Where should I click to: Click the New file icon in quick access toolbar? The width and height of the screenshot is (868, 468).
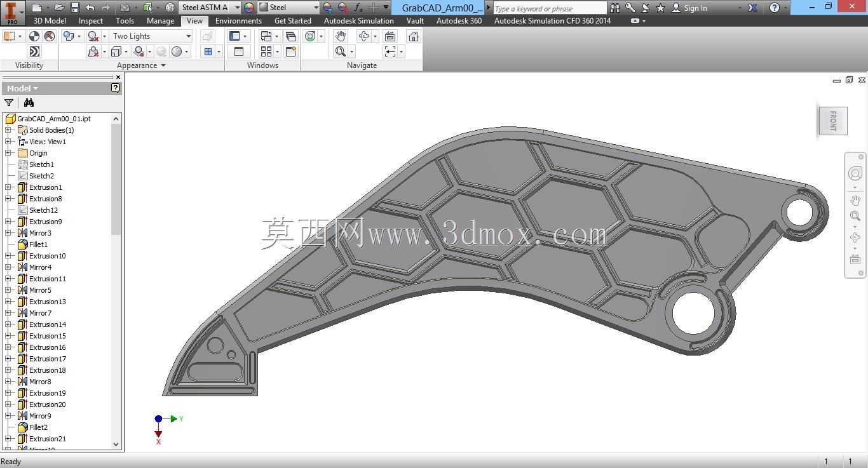[x=37, y=8]
